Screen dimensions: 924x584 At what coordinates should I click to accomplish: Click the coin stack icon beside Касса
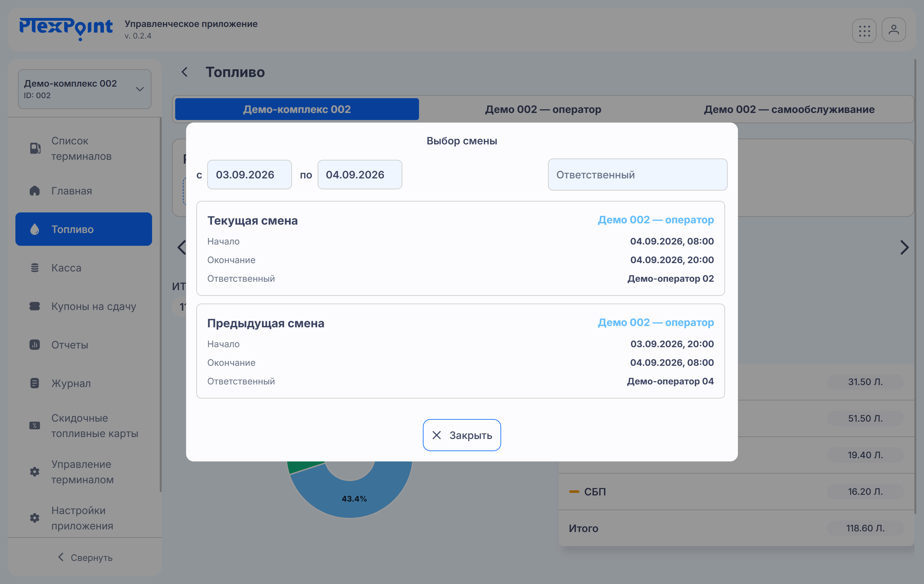point(35,267)
